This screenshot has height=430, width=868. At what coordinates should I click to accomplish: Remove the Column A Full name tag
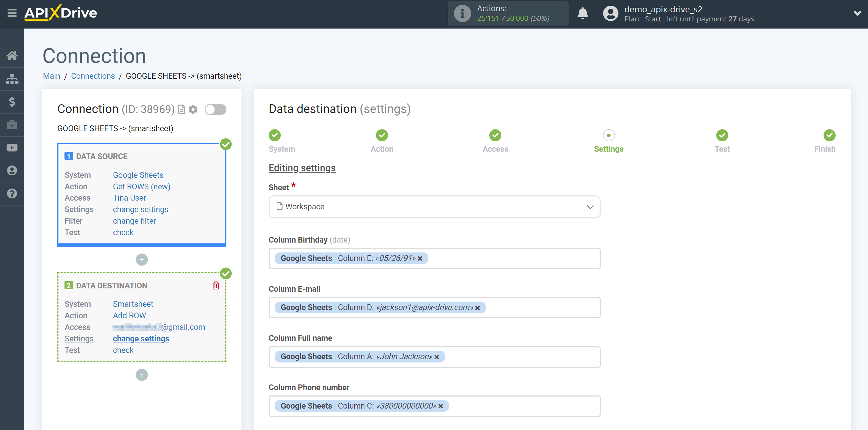point(437,357)
